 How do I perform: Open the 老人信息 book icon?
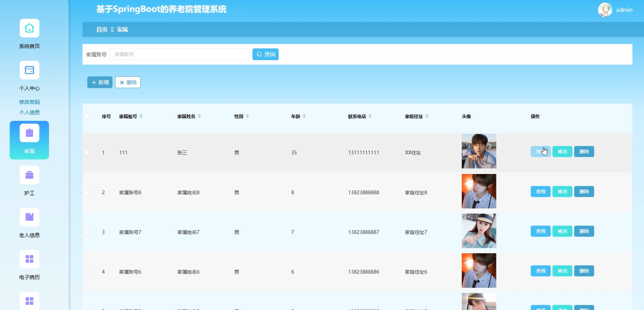pyautogui.click(x=29, y=217)
